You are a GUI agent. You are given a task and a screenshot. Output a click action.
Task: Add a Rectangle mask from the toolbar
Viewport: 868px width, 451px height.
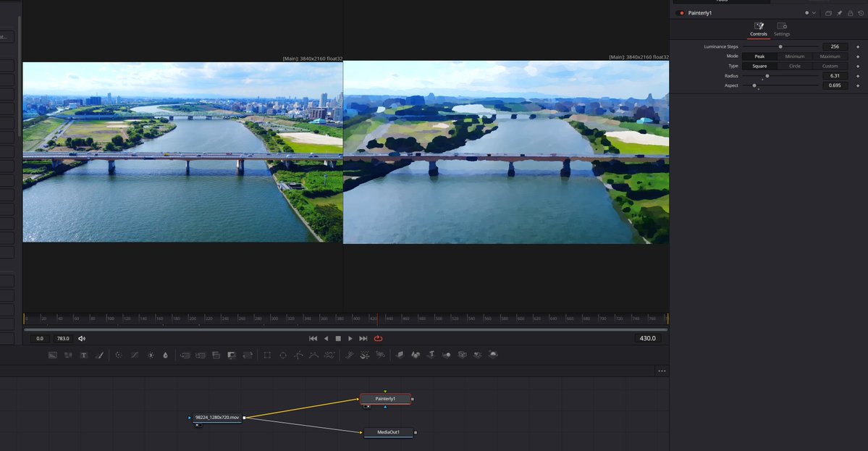point(267,355)
